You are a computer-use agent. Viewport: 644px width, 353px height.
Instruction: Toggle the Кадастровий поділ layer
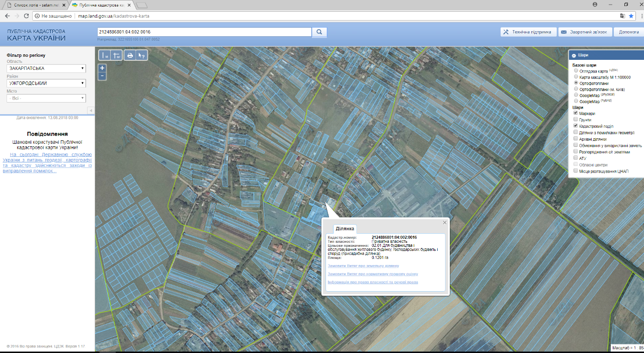click(x=576, y=126)
